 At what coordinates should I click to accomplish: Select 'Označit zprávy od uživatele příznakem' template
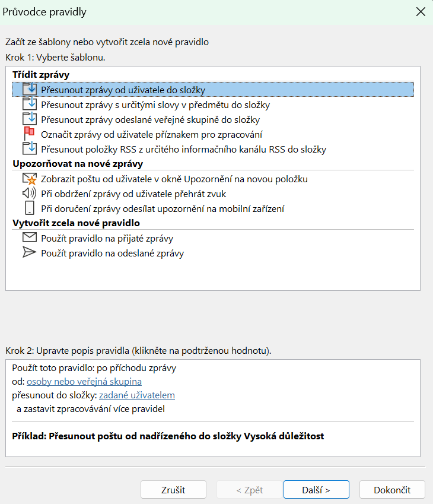click(152, 135)
